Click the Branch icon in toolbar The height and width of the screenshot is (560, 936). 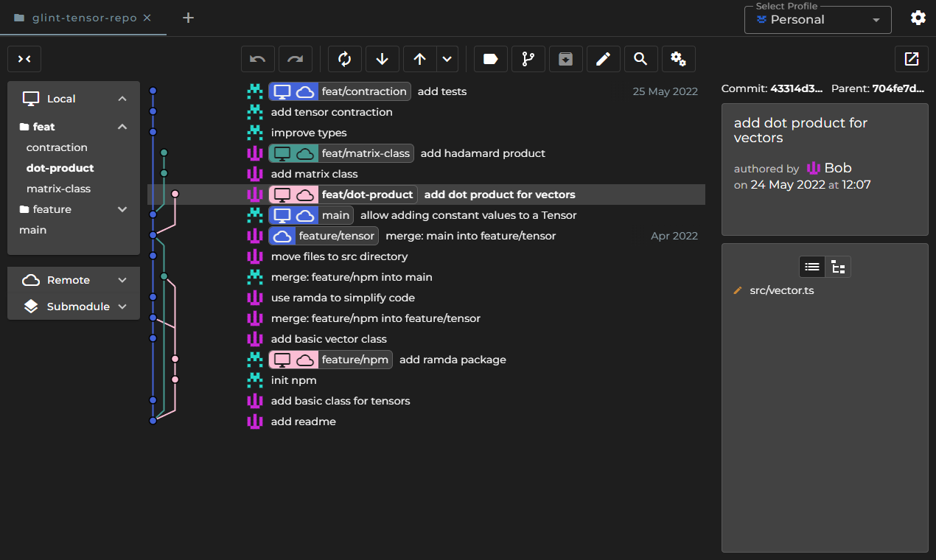(x=528, y=59)
